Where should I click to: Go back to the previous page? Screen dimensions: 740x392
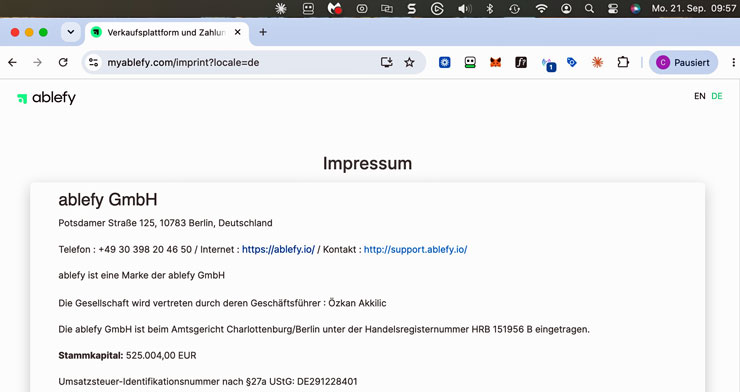[x=12, y=62]
